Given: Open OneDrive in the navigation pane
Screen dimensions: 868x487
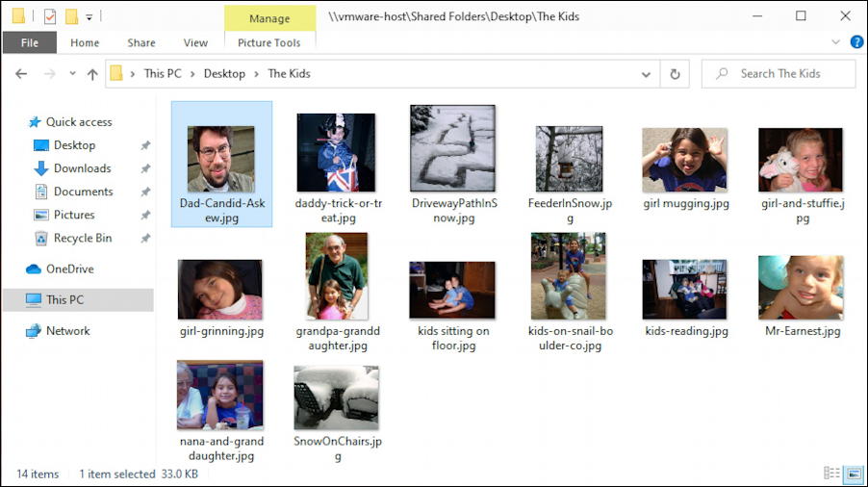Looking at the screenshot, I should (x=69, y=269).
